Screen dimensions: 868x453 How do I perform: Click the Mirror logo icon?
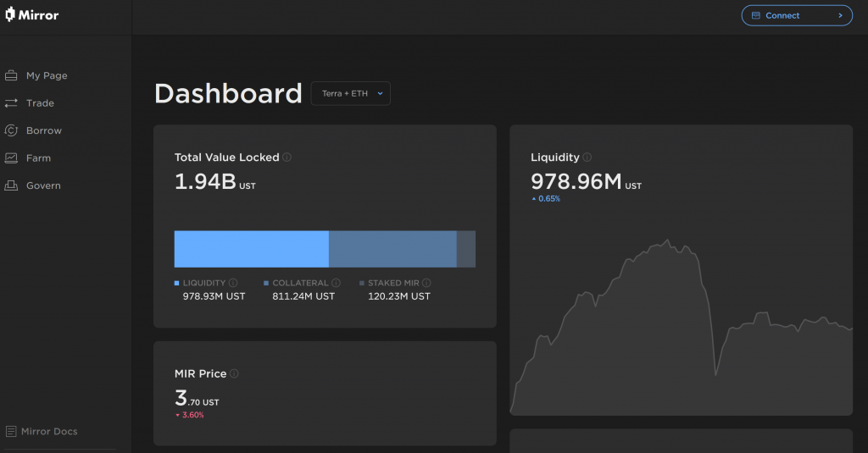10,14
